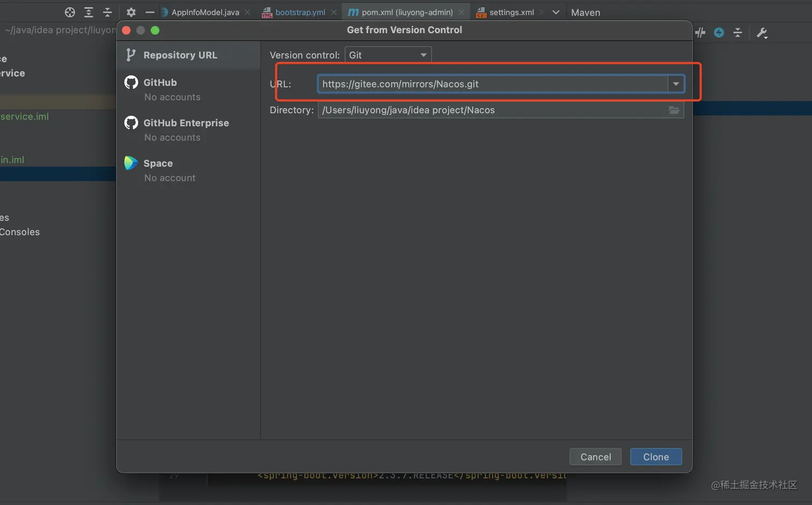The height and width of the screenshot is (505, 812).
Task: Click the Space logo icon
Action: 131,163
